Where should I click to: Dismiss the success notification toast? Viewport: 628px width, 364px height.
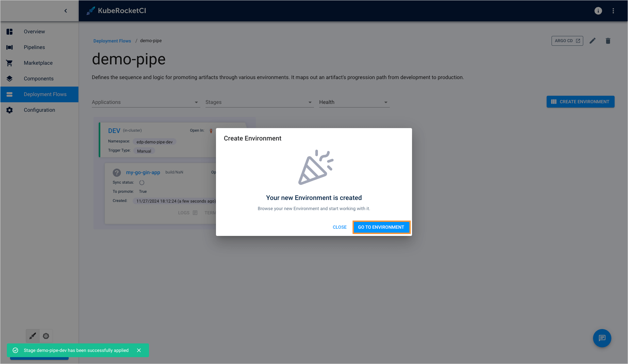tap(139, 350)
